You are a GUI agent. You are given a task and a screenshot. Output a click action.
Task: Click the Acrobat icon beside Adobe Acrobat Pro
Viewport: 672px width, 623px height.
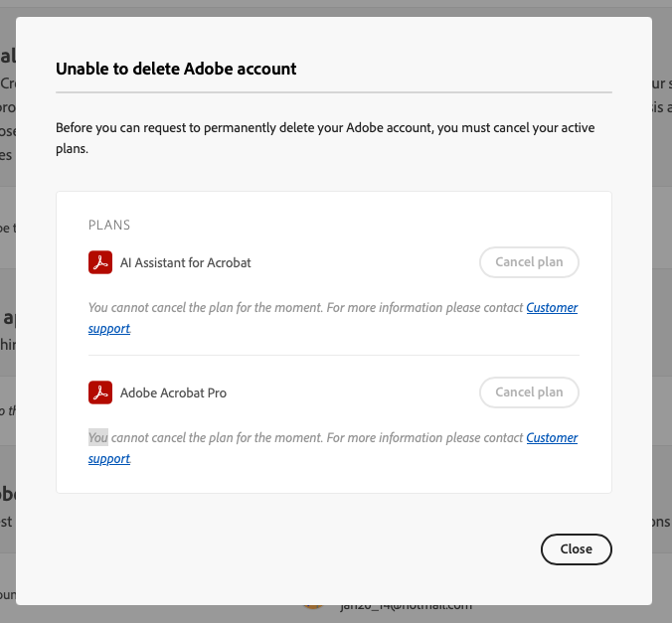tap(100, 392)
